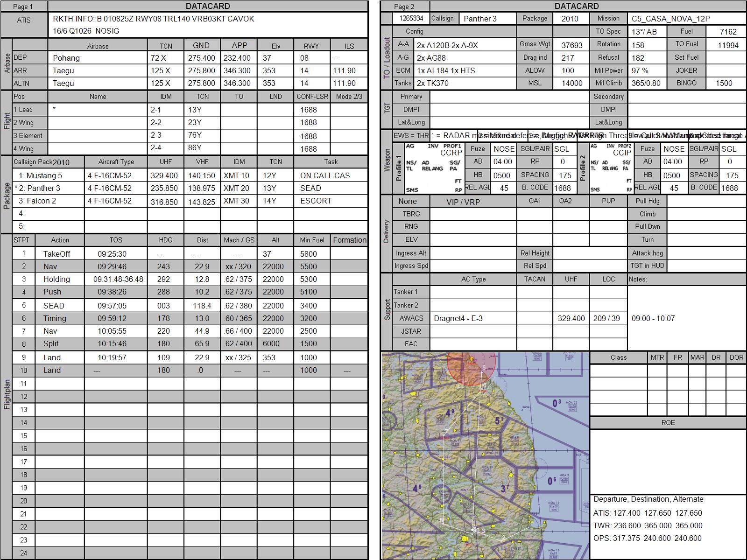Click the '4 9' sector label on the map
747x560 pixels.
pos(450,413)
